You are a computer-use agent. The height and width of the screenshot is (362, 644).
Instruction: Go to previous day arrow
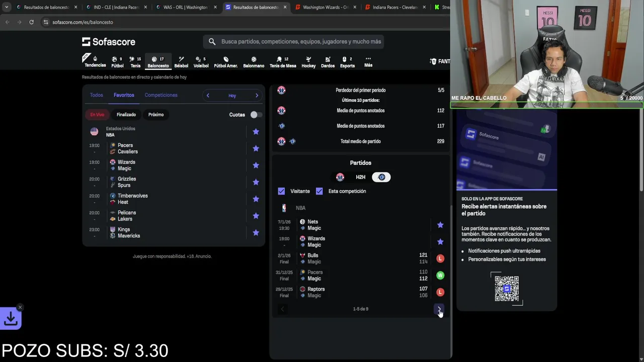(208, 96)
